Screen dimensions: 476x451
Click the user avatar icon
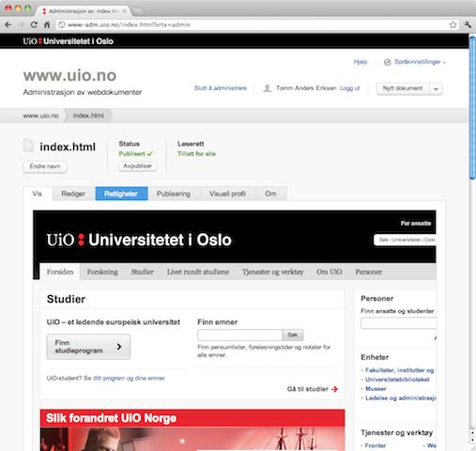tap(268, 88)
